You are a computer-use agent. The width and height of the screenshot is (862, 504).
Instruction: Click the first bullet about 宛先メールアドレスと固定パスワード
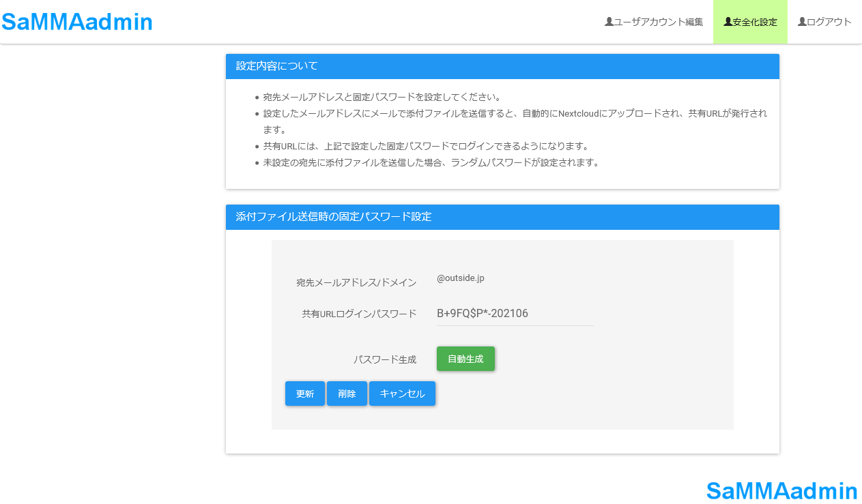point(382,97)
